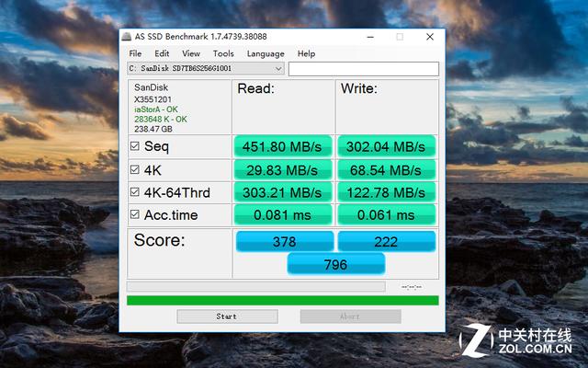Toggle the Acc.time test checkbox
Viewport: 588px width, 368px height.
coord(135,214)
